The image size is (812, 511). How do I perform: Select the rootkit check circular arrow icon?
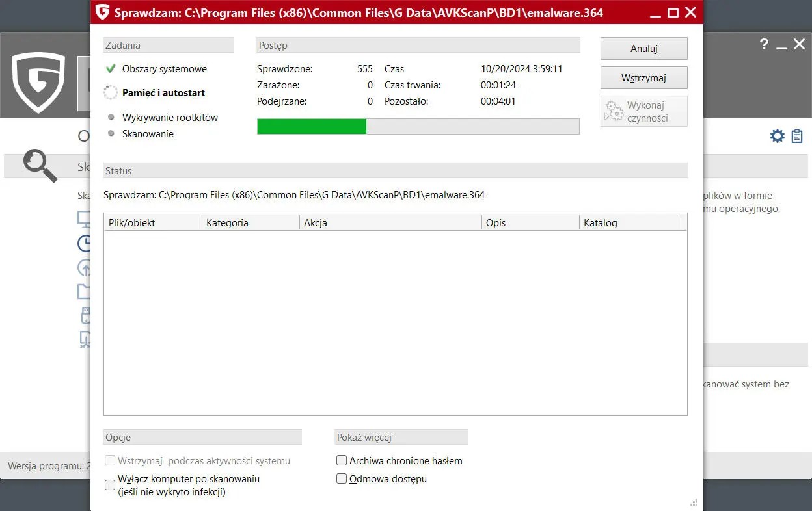tap(85, 267)
